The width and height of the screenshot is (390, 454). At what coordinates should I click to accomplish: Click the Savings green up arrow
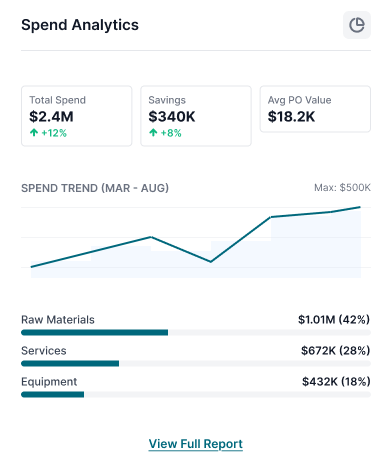pos(153,133)
